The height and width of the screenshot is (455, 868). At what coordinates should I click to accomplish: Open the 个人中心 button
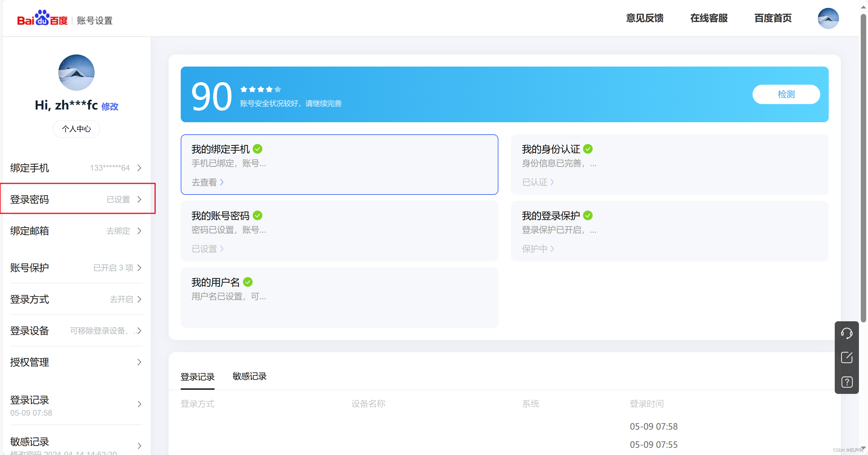76,129
